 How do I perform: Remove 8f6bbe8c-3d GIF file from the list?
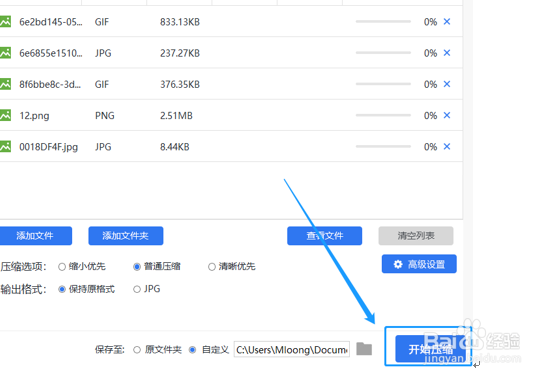447,84
